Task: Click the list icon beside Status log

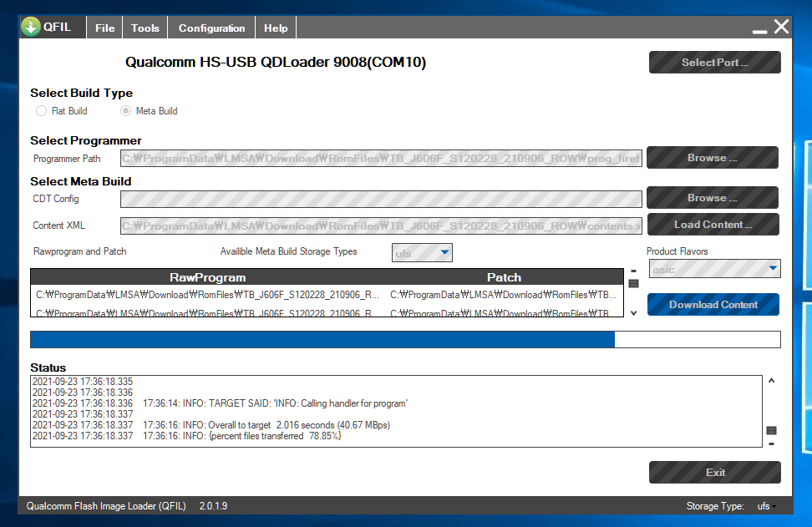Action: 771,430
